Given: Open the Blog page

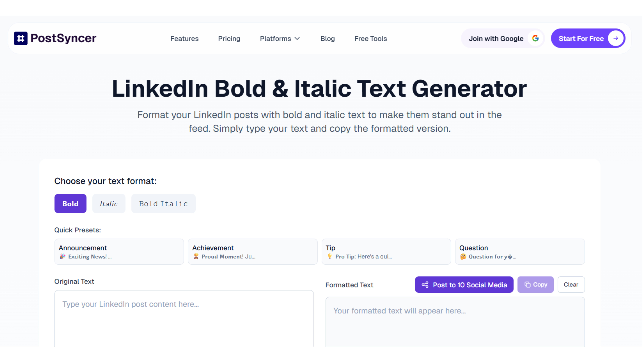Looking at the screenshot, I should point(328,39).
